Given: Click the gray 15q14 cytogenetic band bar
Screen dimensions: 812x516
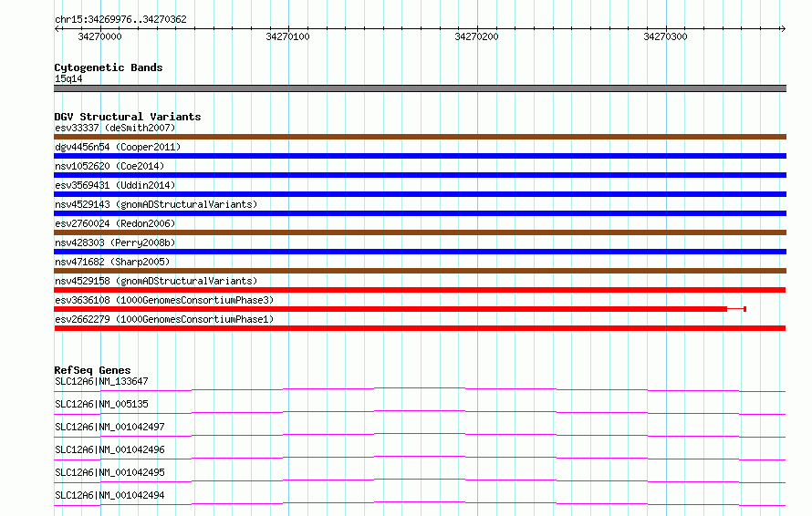Looking at the screenshot, I should 420,88.
